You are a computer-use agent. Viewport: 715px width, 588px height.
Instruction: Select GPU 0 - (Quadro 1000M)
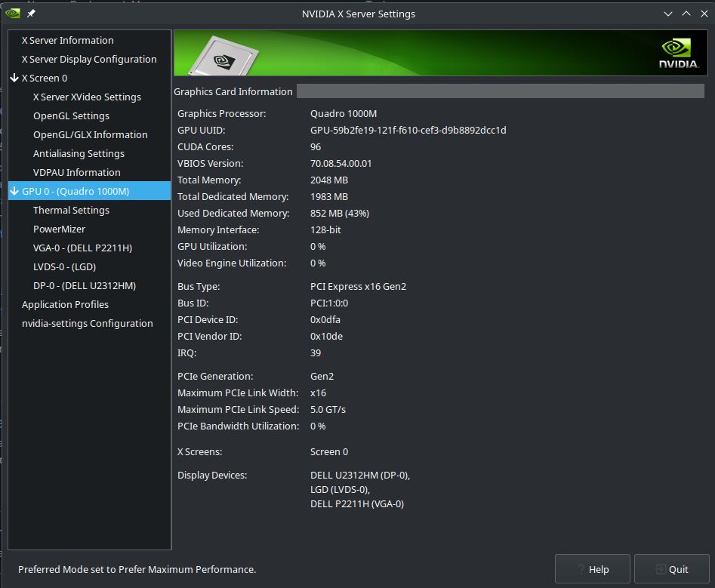click(89, 191)
